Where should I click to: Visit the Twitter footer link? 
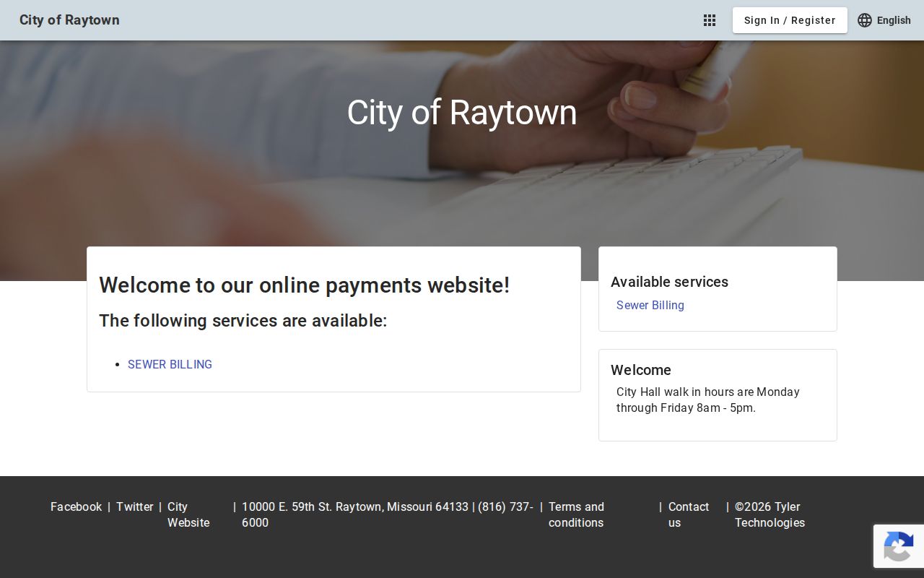coord(135,506)
